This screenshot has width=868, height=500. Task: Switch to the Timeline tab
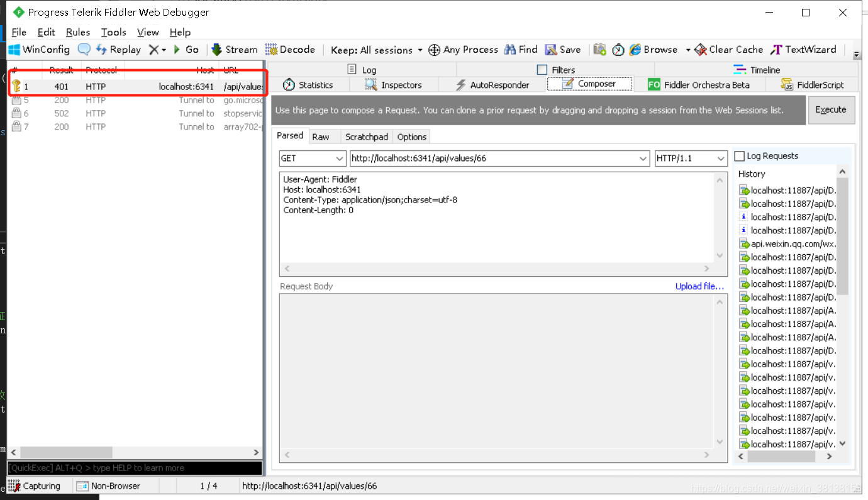(757, 70)
